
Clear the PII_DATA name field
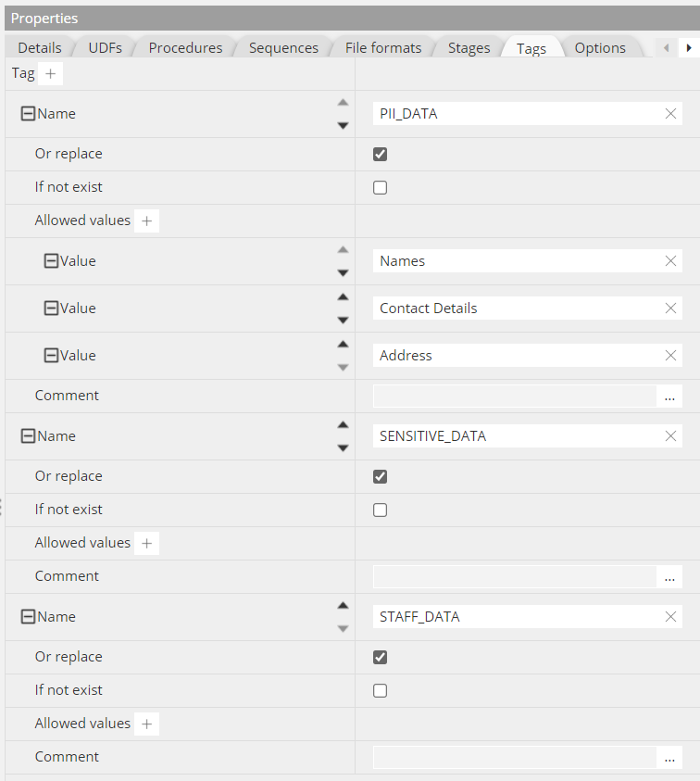[670, 114]
